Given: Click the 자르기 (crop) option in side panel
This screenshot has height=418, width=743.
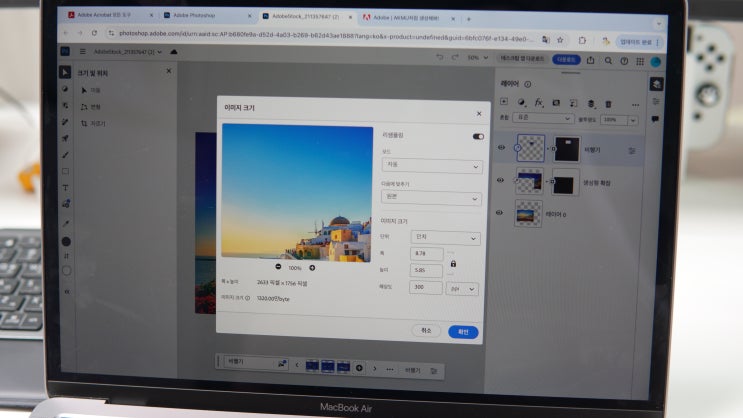Looking at the screenshot, I should pyautogui.click(x=93, y=123).
